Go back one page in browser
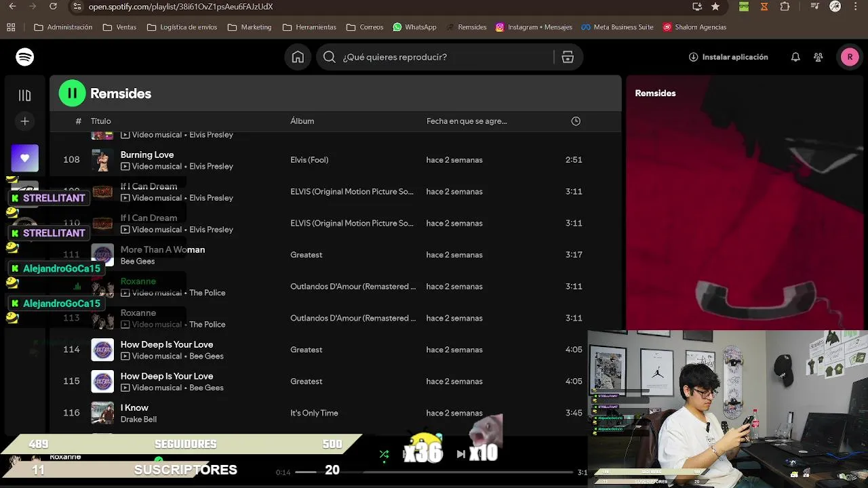 [12, 7]
